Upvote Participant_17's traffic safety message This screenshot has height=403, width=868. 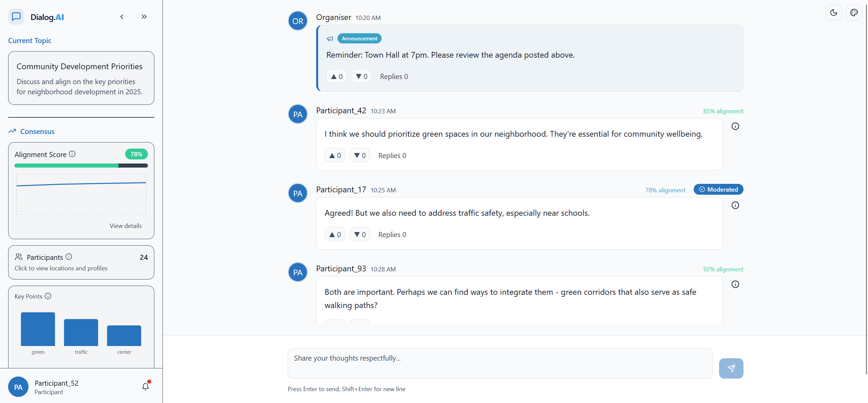(334, 234)
